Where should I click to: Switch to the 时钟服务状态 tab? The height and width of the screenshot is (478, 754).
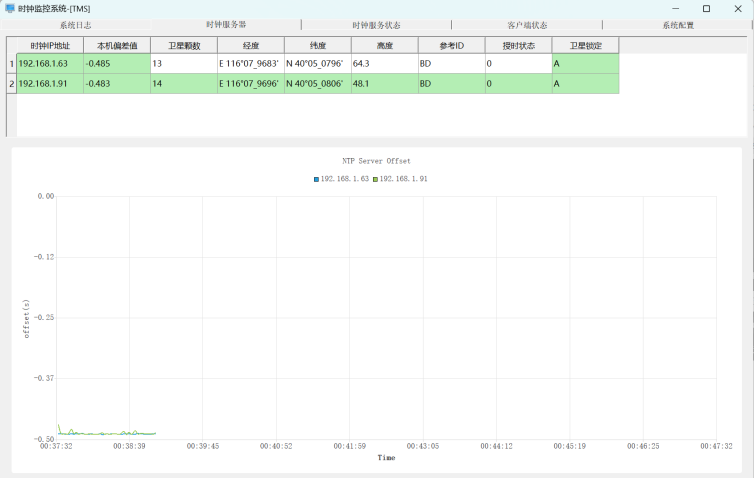[376, 25]
